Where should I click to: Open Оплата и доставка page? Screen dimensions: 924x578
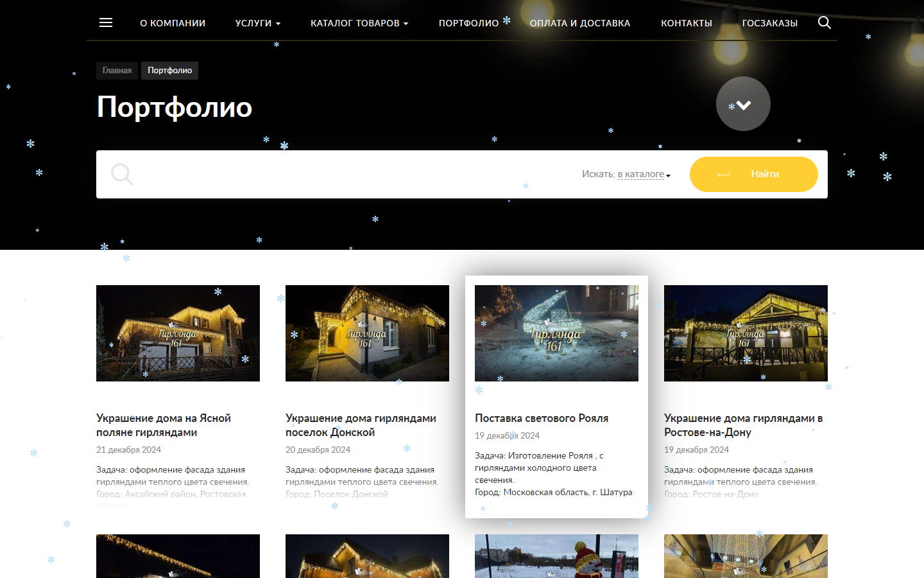pos(579,23)
